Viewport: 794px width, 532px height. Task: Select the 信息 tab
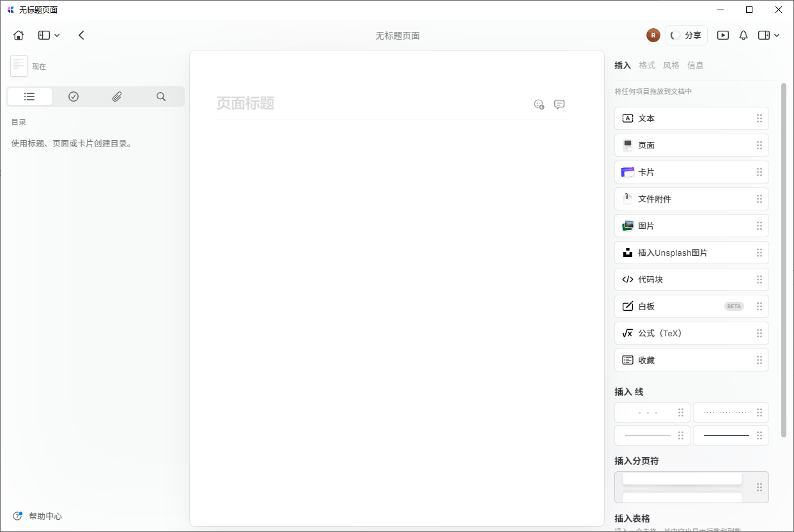tap(696, 65)
